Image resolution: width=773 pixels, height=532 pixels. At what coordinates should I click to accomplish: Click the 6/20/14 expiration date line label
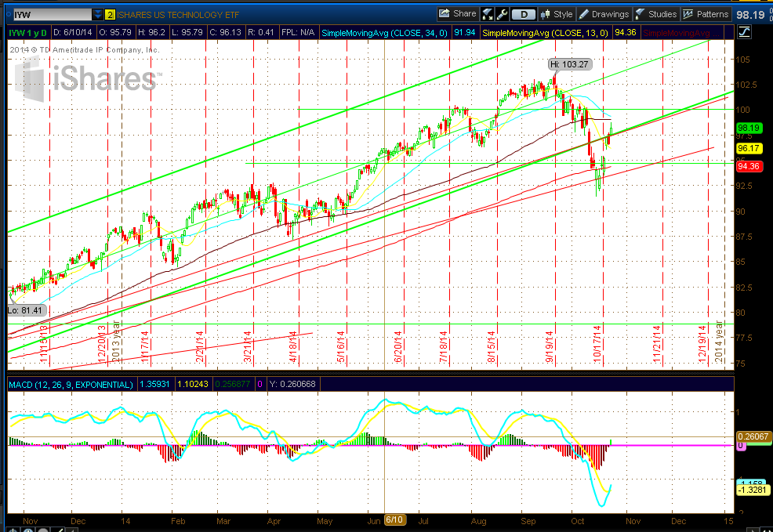point(397,346)
